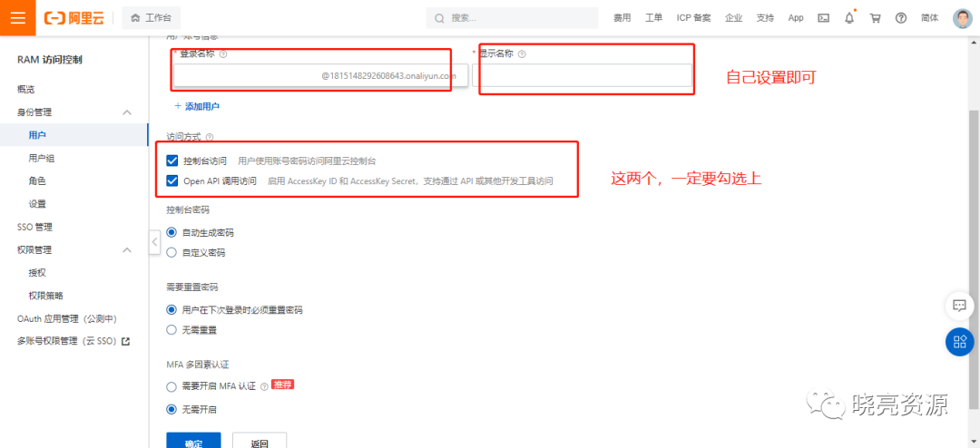The image size is (980, 448).
Task: Open the 企业 menu
Action: pyautogui.click(x=734, y=18)
